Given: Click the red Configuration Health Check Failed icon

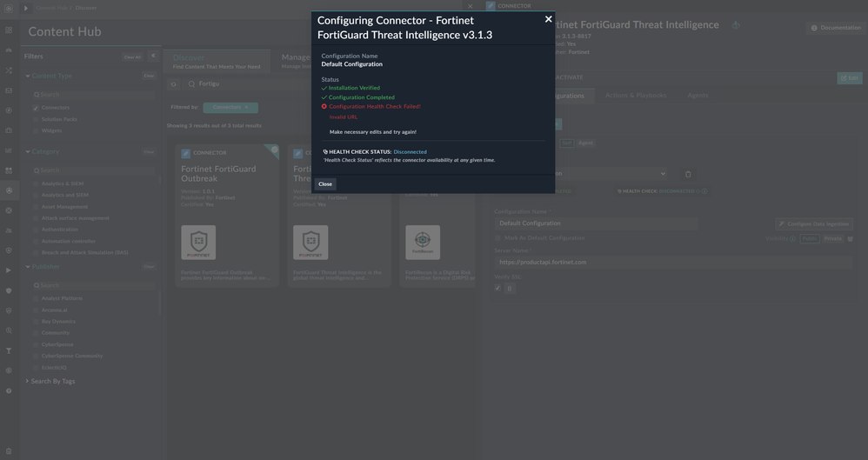Looking at the screenshot, I should click(324, 106).
